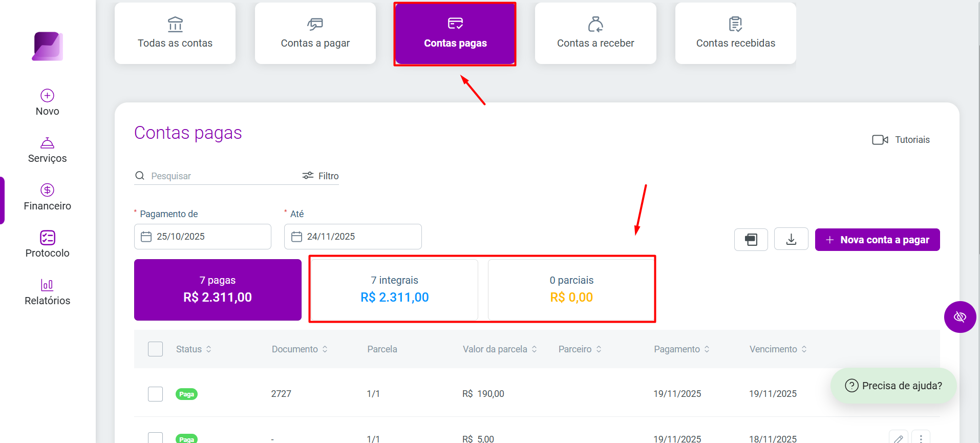Screen dimensions: 980x443
Task: Toggle the hide values eye button
Action: click(960, 317)
